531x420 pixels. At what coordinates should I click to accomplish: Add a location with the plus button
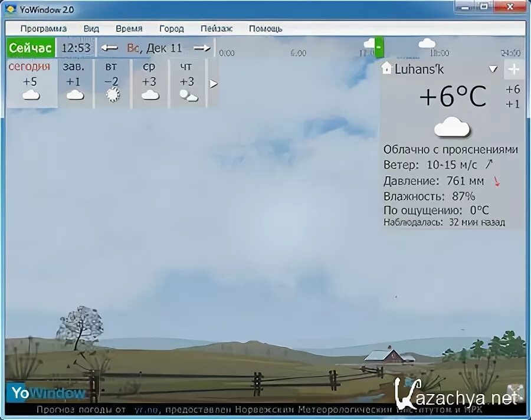pos(514,70)
